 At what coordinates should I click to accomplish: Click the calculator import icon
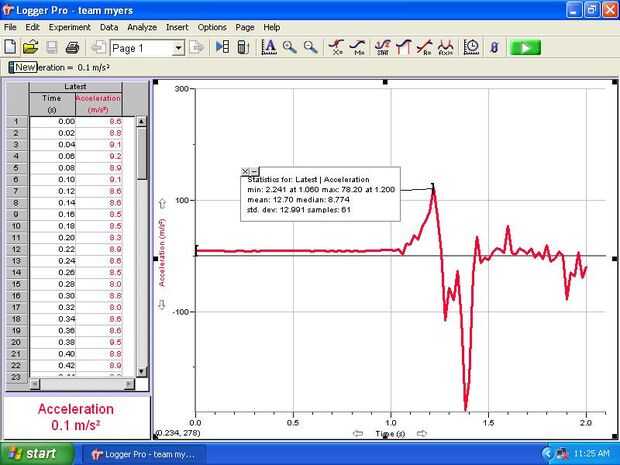coord(243,47)
